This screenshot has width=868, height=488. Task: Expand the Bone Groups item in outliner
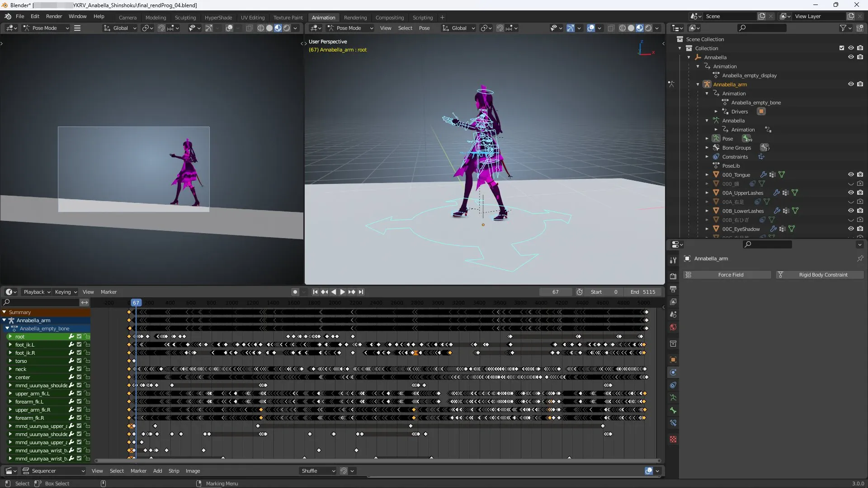click(x=708, y=148)
